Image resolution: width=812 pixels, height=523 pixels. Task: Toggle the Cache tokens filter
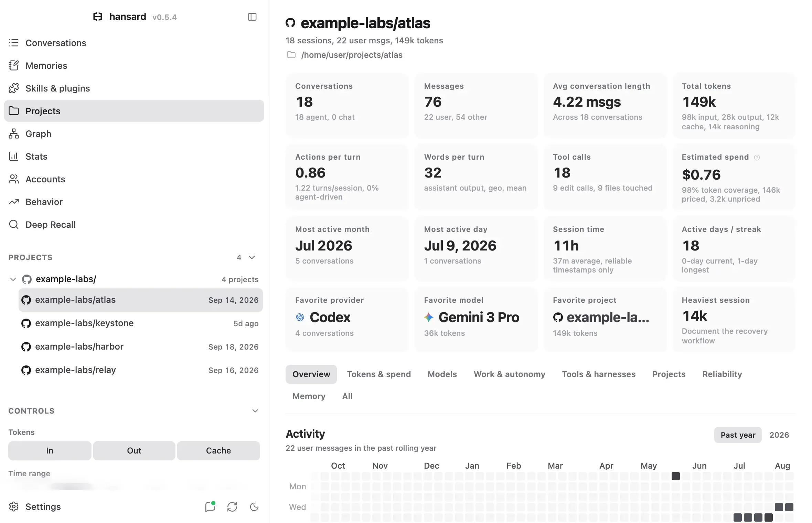218,450
